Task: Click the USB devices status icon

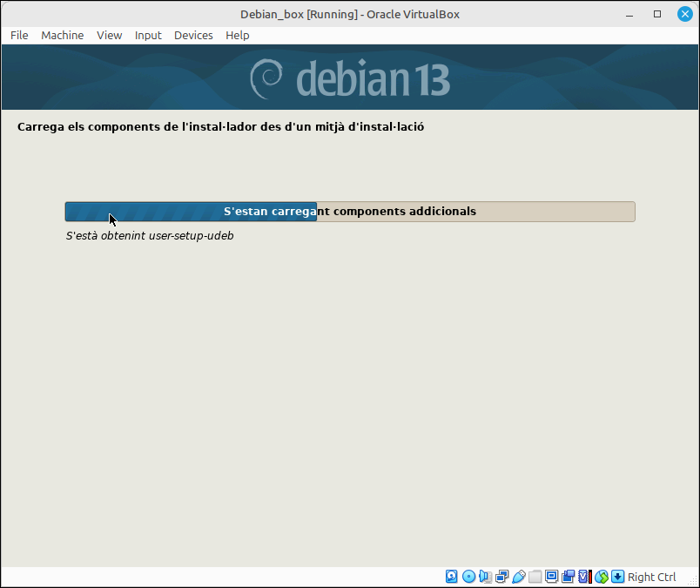Action: click(518, 577)
